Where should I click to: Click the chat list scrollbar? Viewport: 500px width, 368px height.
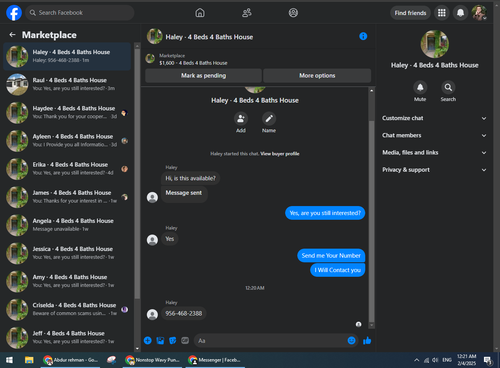(x=137, y=173)
